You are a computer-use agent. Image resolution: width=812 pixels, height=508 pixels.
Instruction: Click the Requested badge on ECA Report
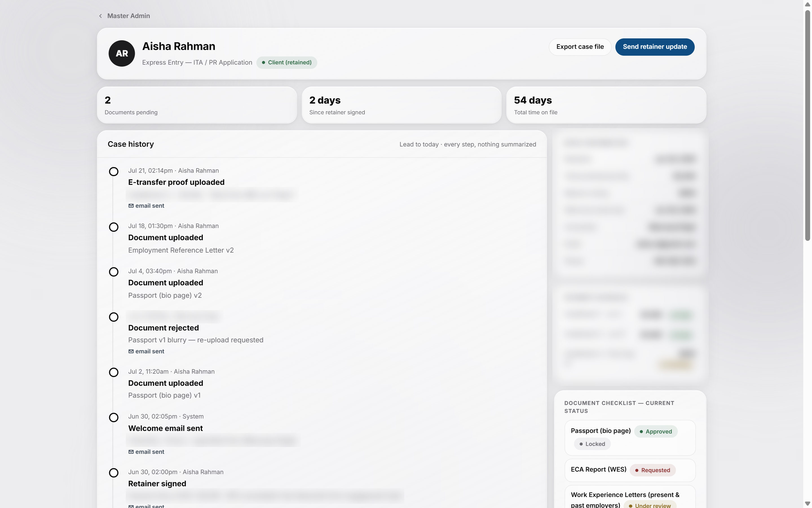[653, 470]
